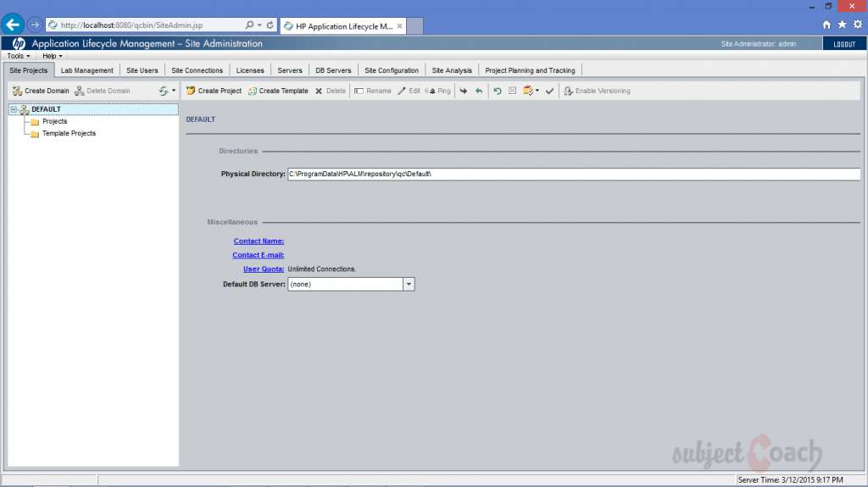Click the Server Time status text
The height and width of the screenshot is (487, 868).
tap(791, 480)
